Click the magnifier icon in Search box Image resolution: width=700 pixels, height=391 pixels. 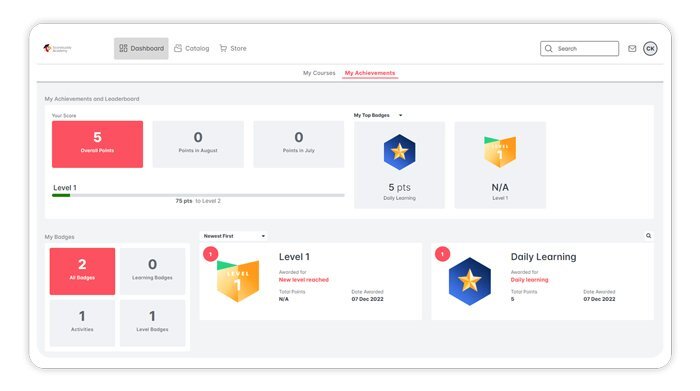click(x=549, y=49)
